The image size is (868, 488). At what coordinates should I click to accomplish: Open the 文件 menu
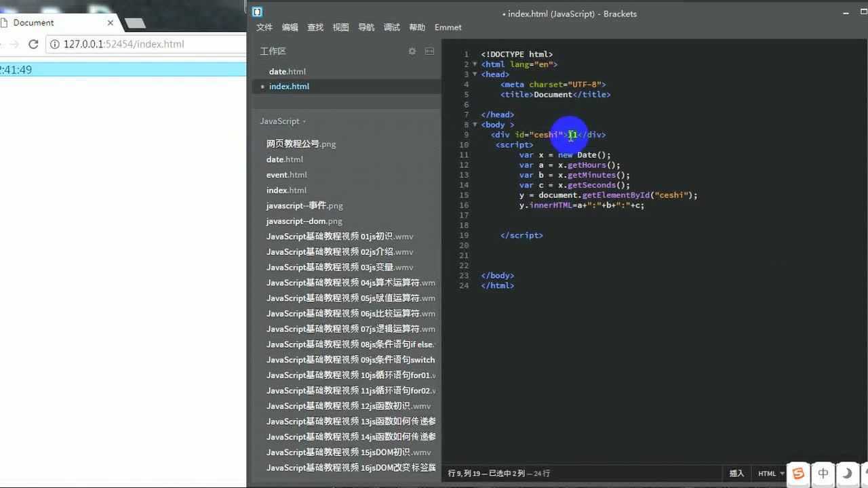[264, 27]
